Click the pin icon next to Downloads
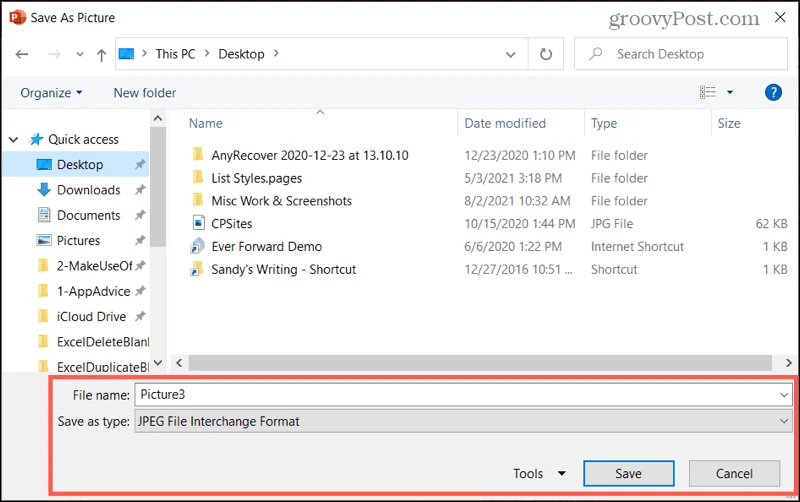800x502 pixels. pyautogui.click(x=140, y=190)
